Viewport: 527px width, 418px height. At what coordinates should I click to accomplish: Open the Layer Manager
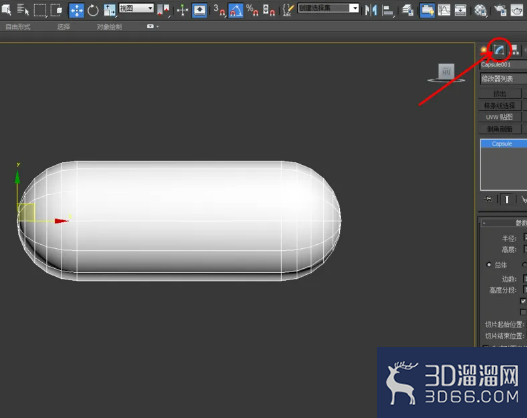click(408, 10)
